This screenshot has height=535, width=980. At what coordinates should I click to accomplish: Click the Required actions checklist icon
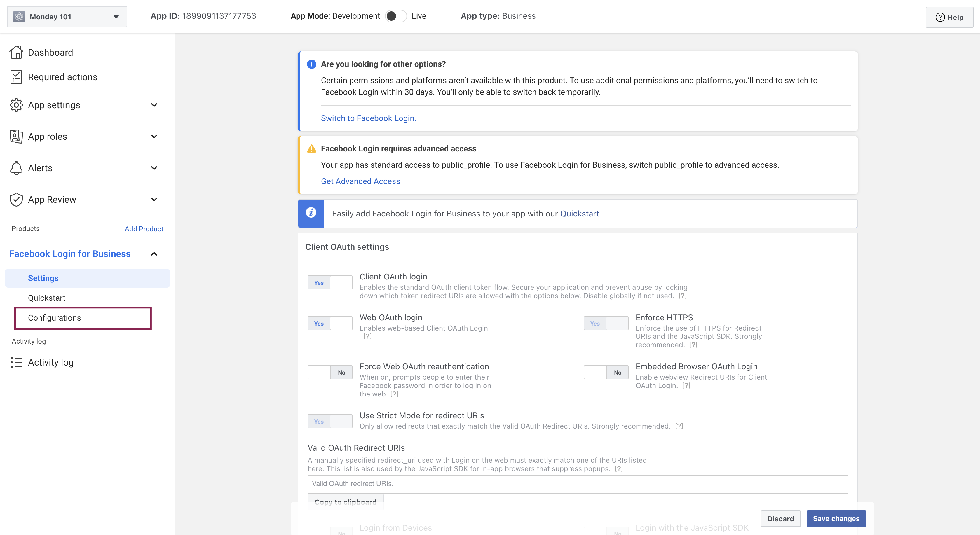pyautogui.click(x=16, y=77)
